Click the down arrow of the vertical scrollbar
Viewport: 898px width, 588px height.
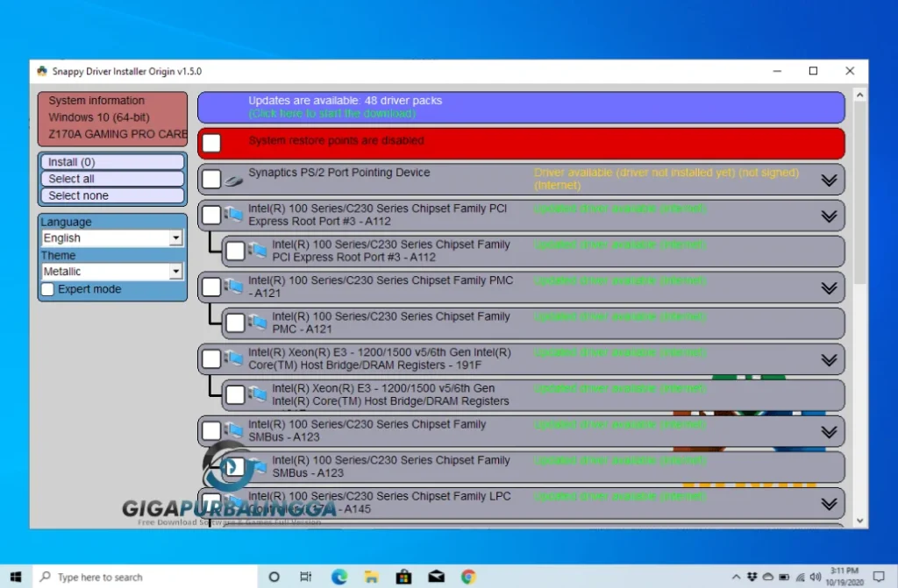point(860,520)
